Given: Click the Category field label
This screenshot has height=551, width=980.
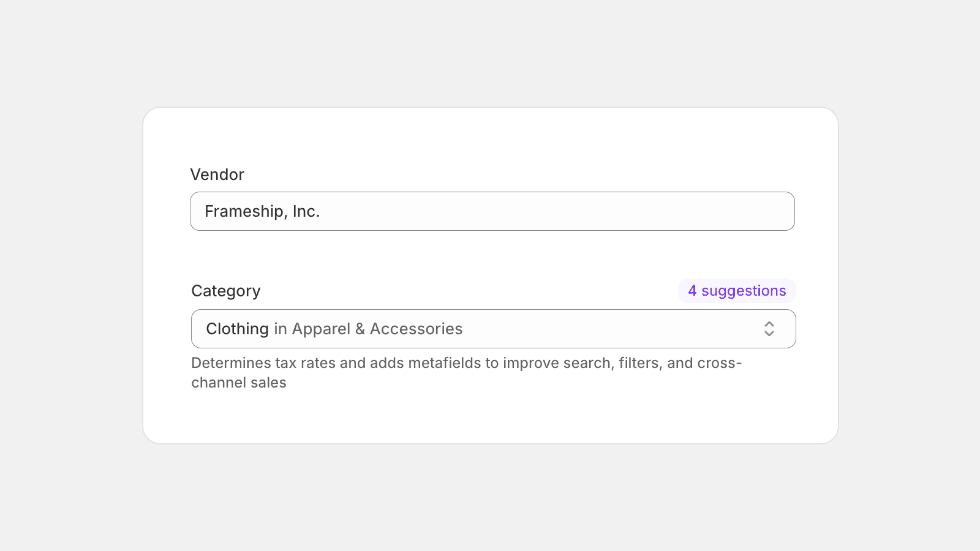Looking at the screenshot, I should pos(226,291).
